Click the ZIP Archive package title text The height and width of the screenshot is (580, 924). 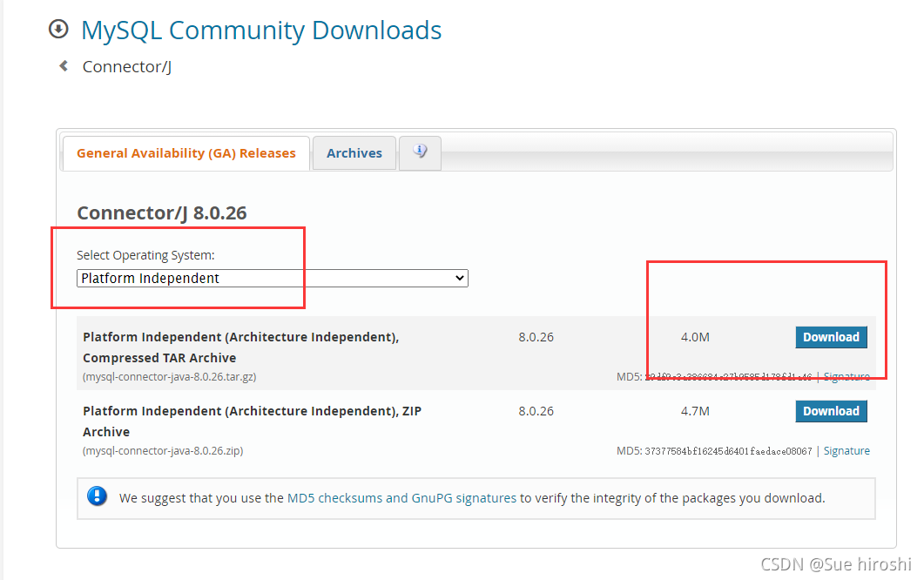253,422
